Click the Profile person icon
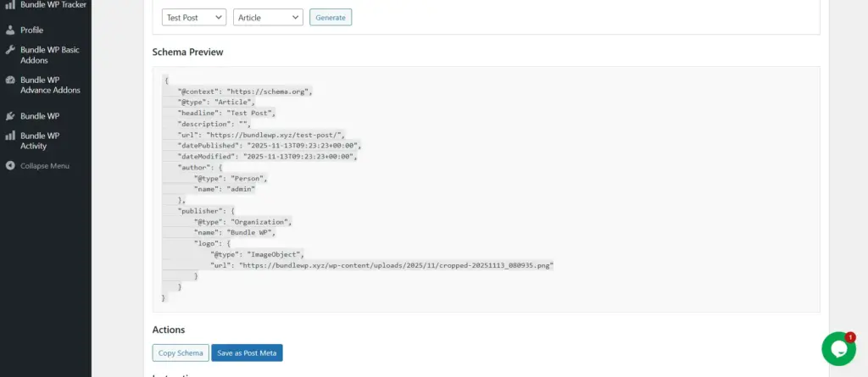This screenshot has width=868, height=377. pos(10,30)
